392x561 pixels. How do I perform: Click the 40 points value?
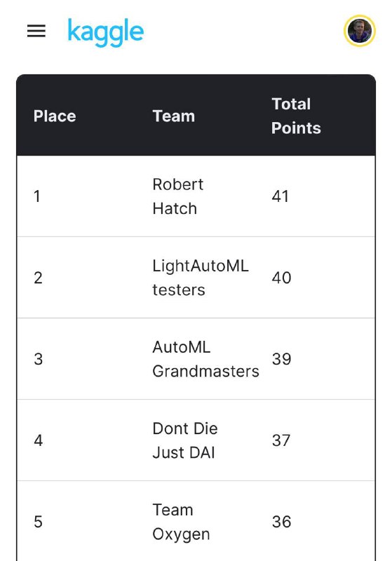point(281,278)
